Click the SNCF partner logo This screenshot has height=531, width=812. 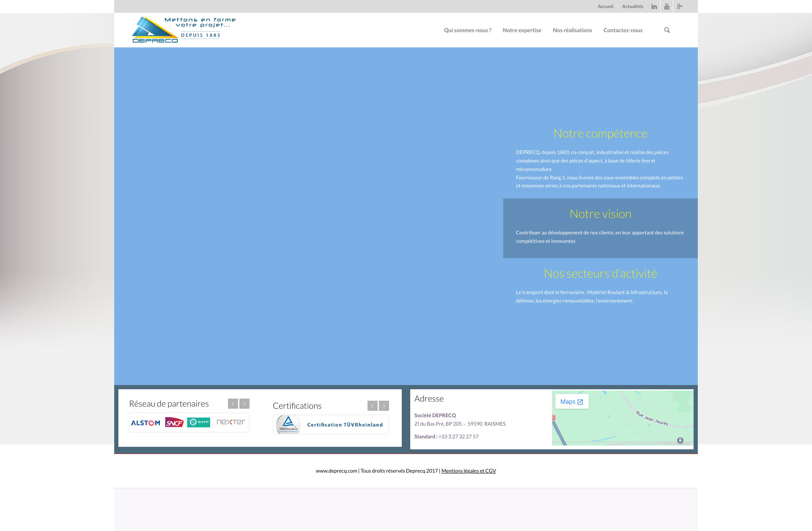point(174,422)
